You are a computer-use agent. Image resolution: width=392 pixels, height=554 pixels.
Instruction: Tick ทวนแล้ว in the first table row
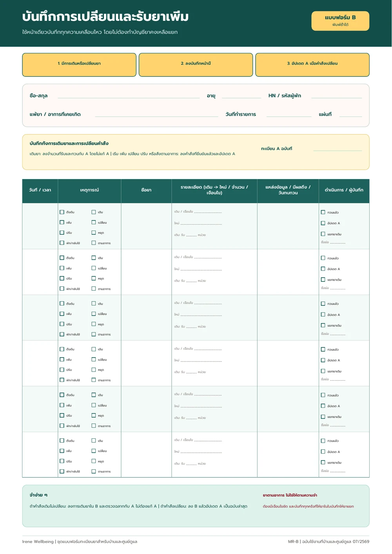click(323, 212)
